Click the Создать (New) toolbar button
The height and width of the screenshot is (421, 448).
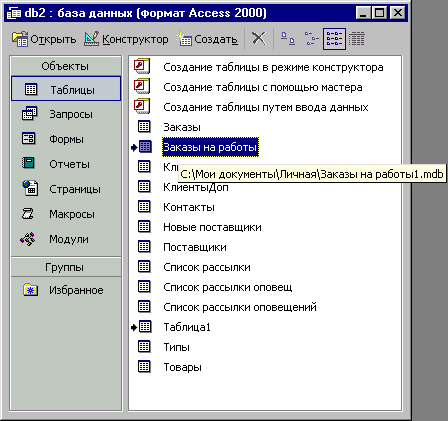(208, 39)
